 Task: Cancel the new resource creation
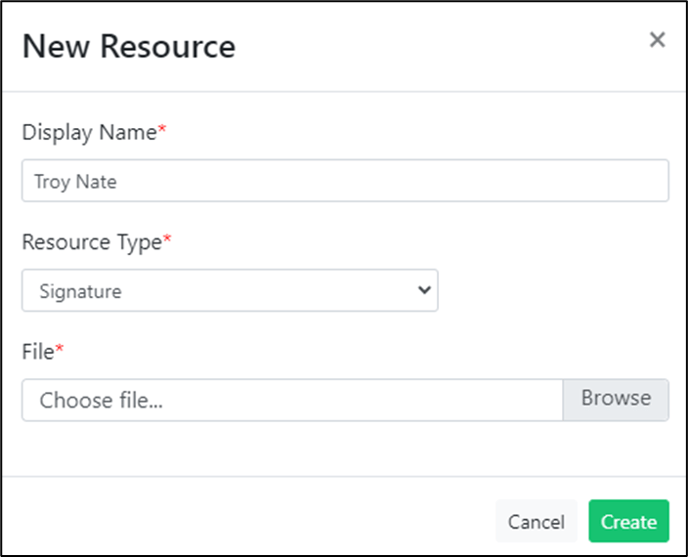tap(536, 521)
